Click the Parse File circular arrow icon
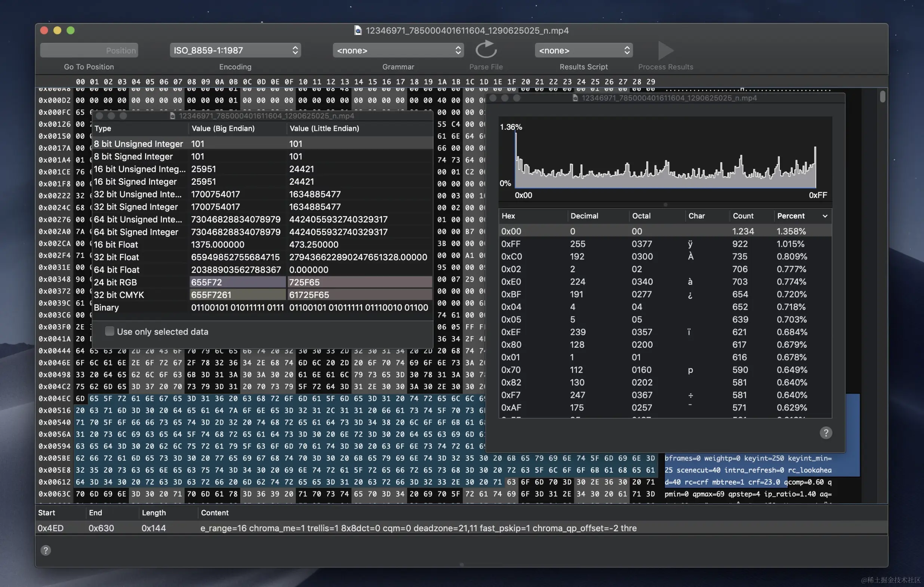Viewport: 924px width, 587px height. point(486,50)
